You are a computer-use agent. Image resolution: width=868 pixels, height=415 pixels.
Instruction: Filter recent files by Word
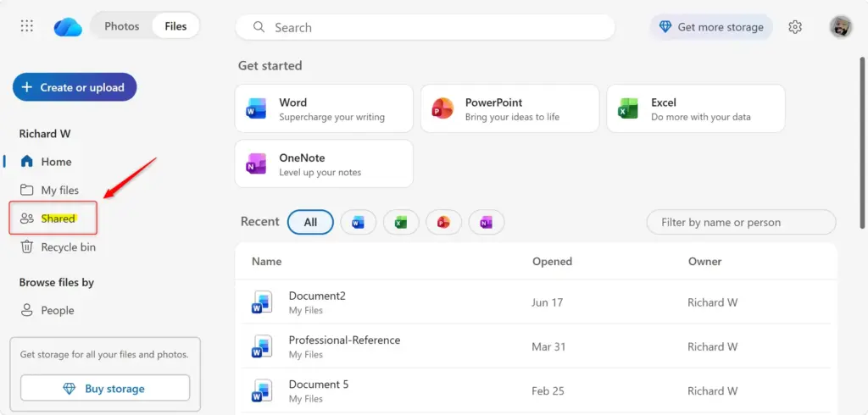pyautogui.click(x=359, y=222)
